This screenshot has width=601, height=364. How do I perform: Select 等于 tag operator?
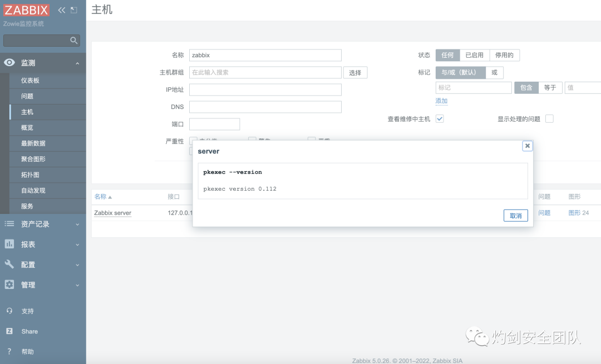[x=550, y=88]
